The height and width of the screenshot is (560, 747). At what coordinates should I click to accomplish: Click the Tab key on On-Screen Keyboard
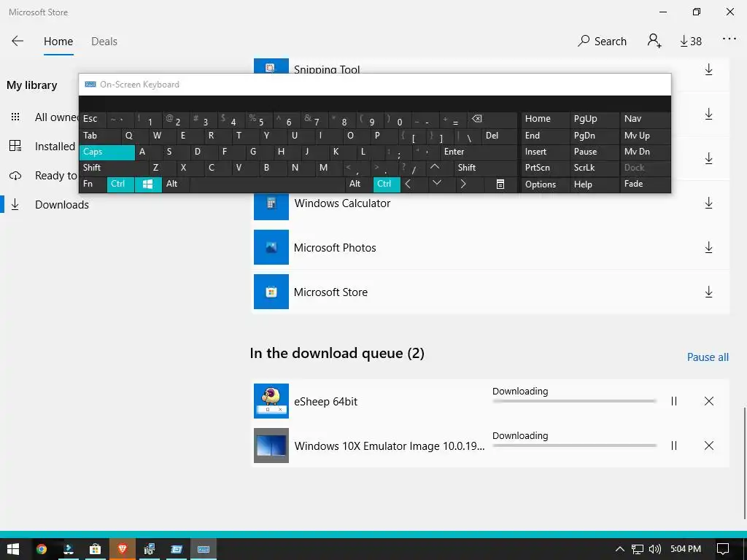click(100, 136)
